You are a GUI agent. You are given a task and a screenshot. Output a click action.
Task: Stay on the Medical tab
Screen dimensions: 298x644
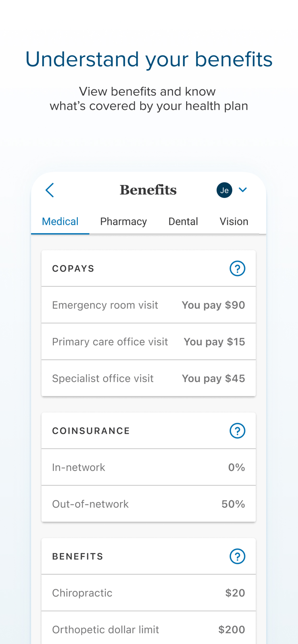point(60,221)
